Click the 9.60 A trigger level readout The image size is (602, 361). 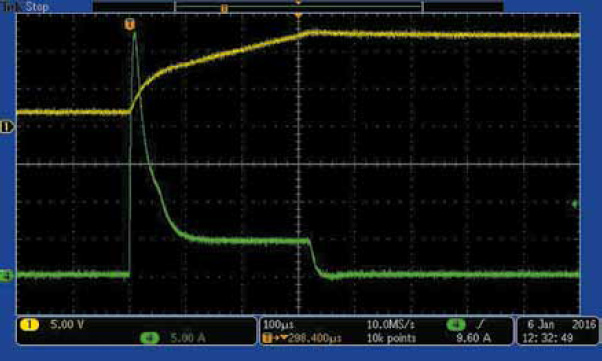(473, 338)
